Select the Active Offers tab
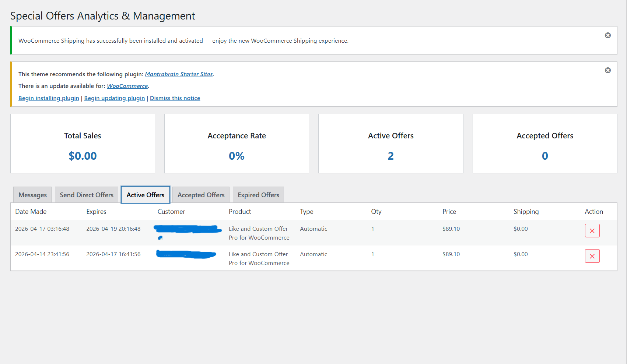The width and height of the screenshot is (627, 364). click(145, 195)
